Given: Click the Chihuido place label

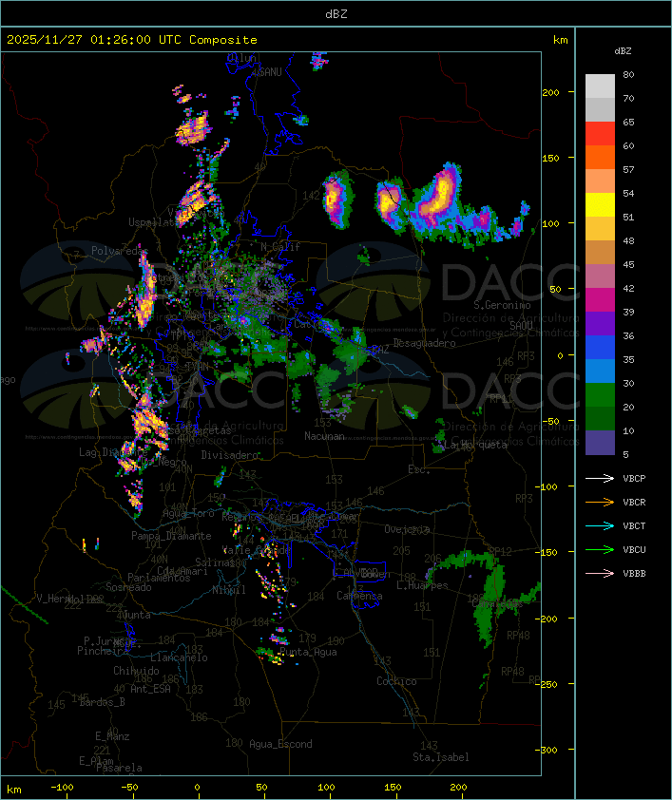Looking at the screenshot, I should 136,671.
